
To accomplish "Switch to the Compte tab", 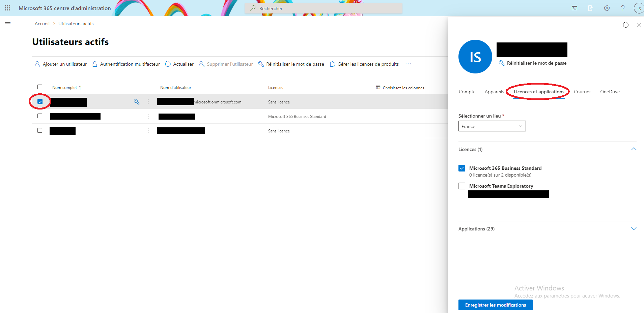I will point(467,92).
